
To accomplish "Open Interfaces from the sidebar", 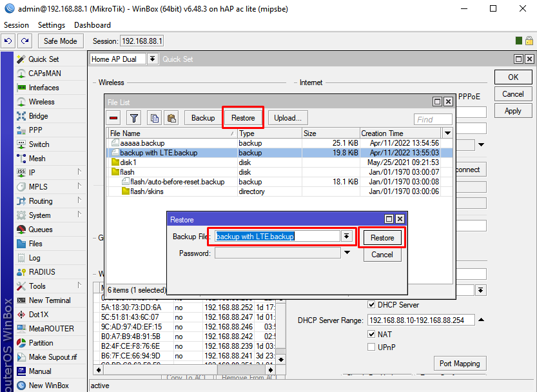I will click(44, 88).
